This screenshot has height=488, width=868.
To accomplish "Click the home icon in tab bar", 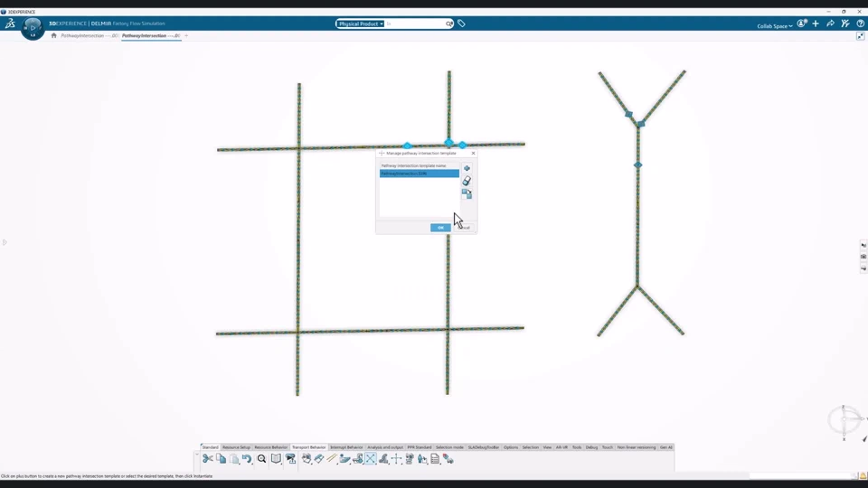I will (x=53, y=35).
